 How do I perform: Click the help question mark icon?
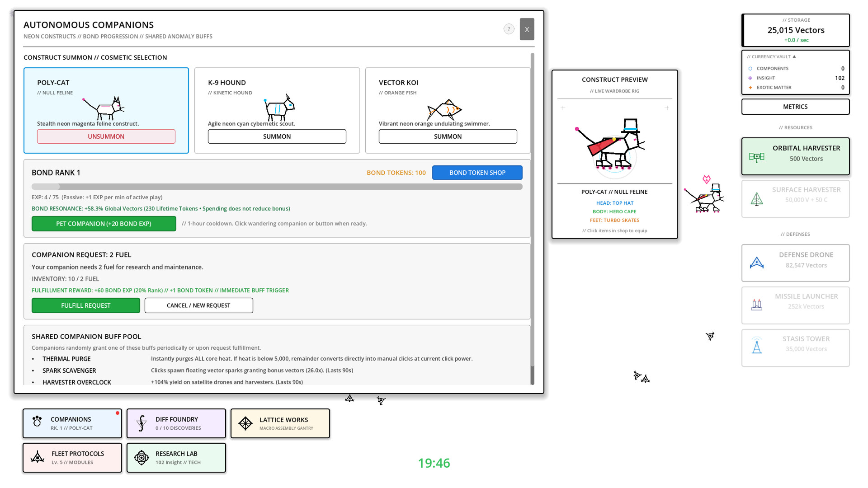[x=509, y=29]
